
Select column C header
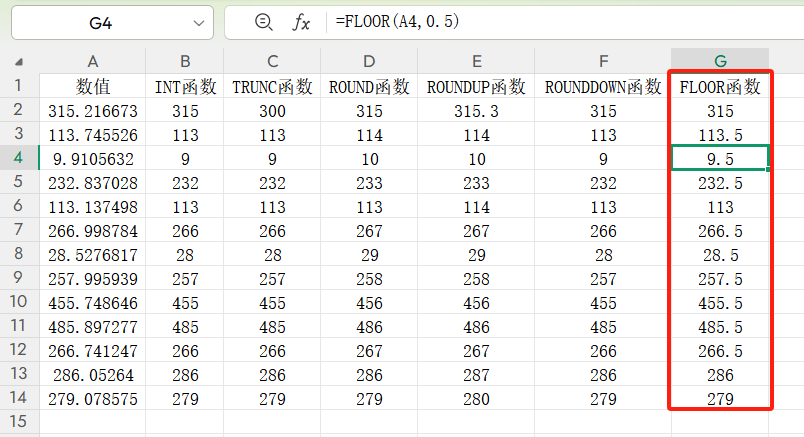pos(272,61)
